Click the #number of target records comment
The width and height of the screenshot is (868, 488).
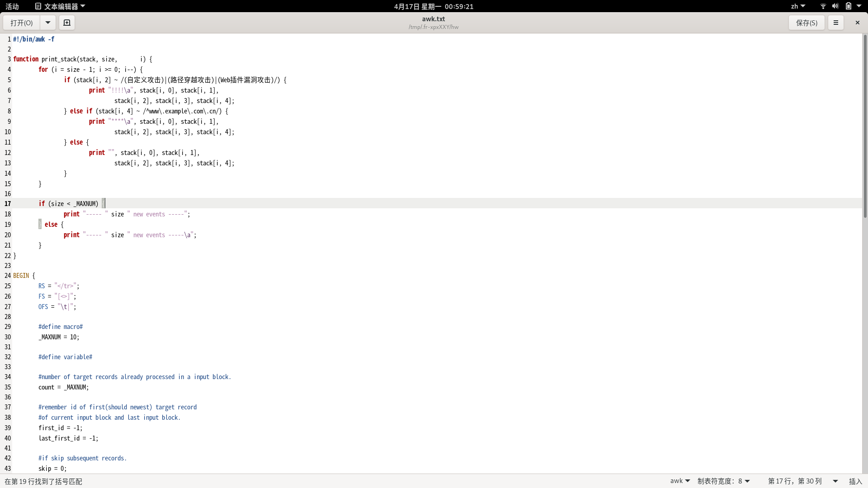(135, 377)
